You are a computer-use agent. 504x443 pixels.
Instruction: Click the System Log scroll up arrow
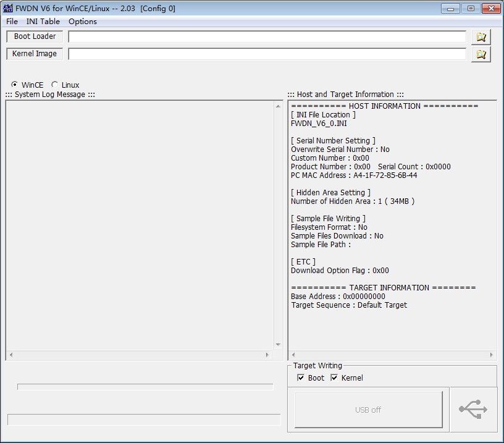(278, 106)
